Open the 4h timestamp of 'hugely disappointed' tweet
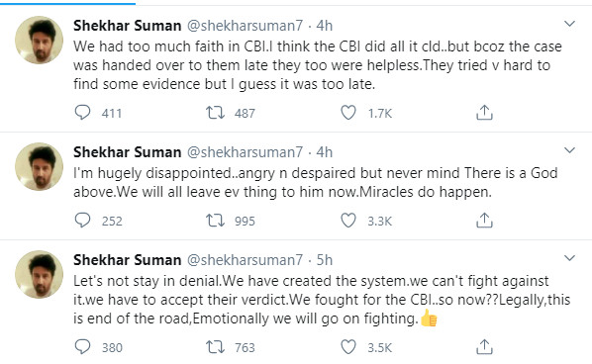The width and height of the screenshot is (592, 364). coord(325,152)
